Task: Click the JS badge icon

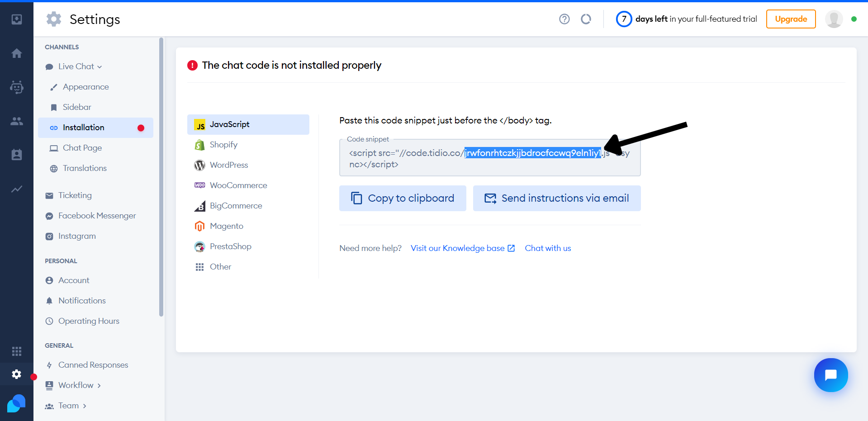Action: pos(199,125)
